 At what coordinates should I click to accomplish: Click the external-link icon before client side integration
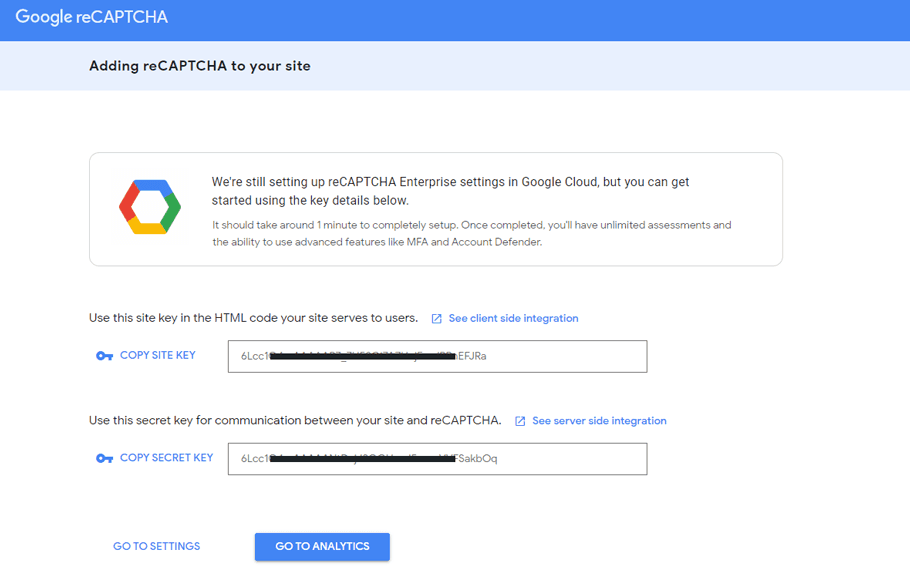(x=436, y=319)
